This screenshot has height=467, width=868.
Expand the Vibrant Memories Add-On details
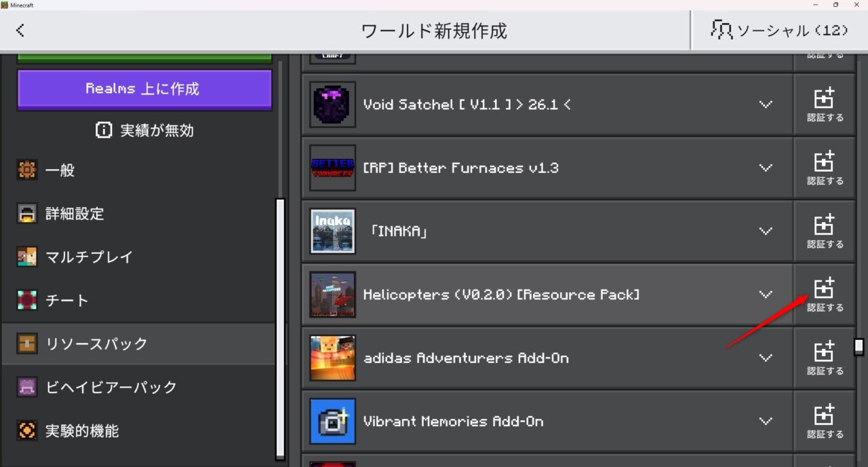click(766, 421)
